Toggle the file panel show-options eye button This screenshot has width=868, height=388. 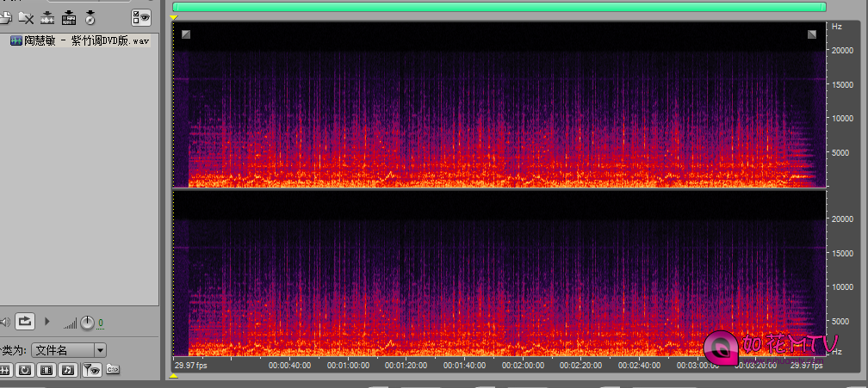pos(141,18)
